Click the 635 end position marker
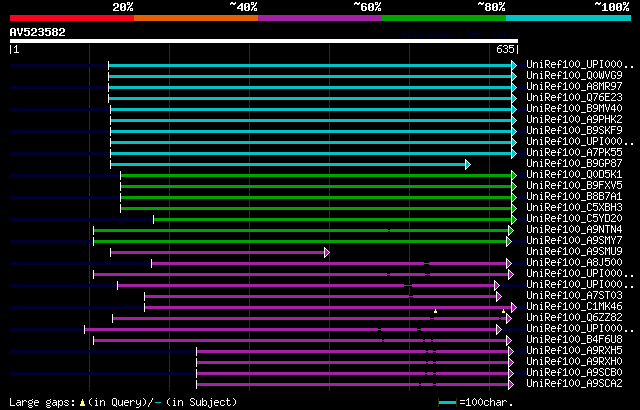 [505, 49]
